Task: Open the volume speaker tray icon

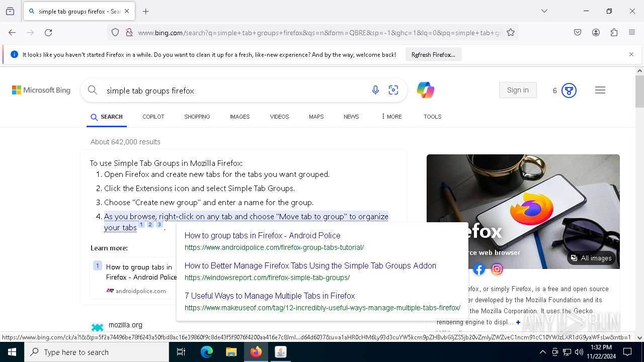Action: point(579,352)
